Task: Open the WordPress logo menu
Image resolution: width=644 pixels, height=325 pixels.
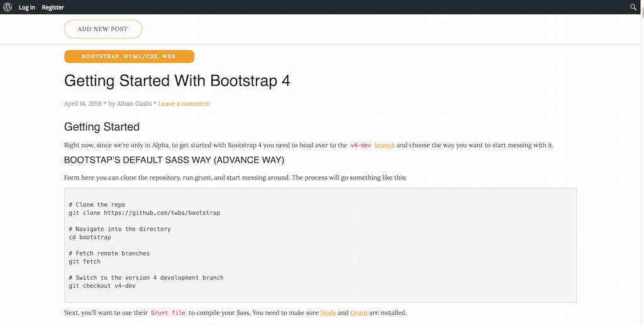Action: pyautogui.click(x=8, y=7)
